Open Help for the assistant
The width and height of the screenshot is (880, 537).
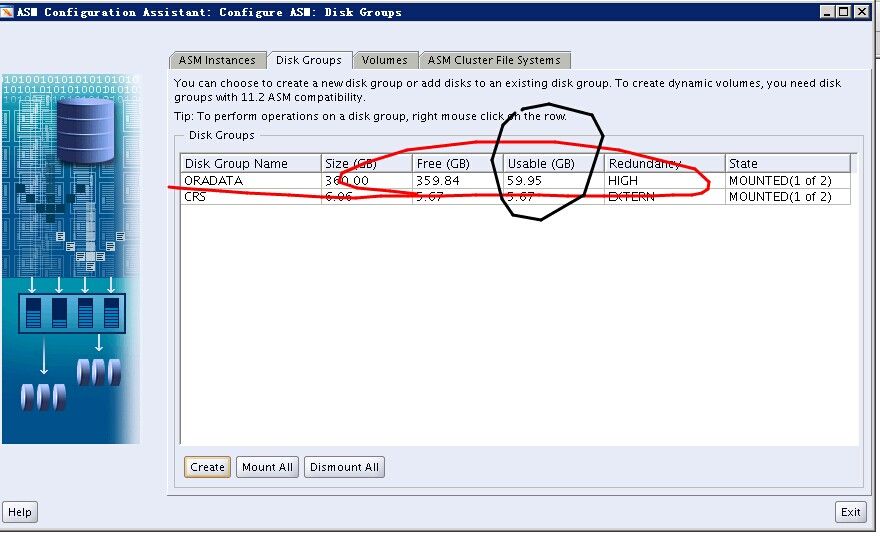[x=20, y=512]
